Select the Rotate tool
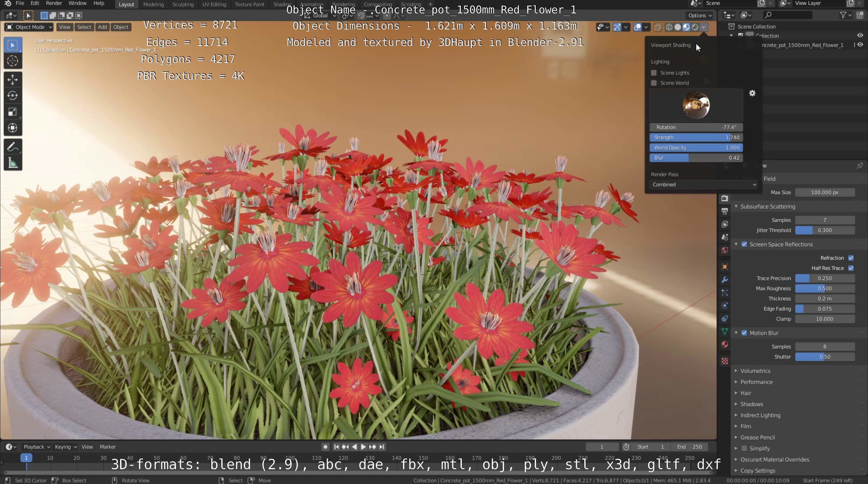The image size is (868, 484). click(13, 96)
